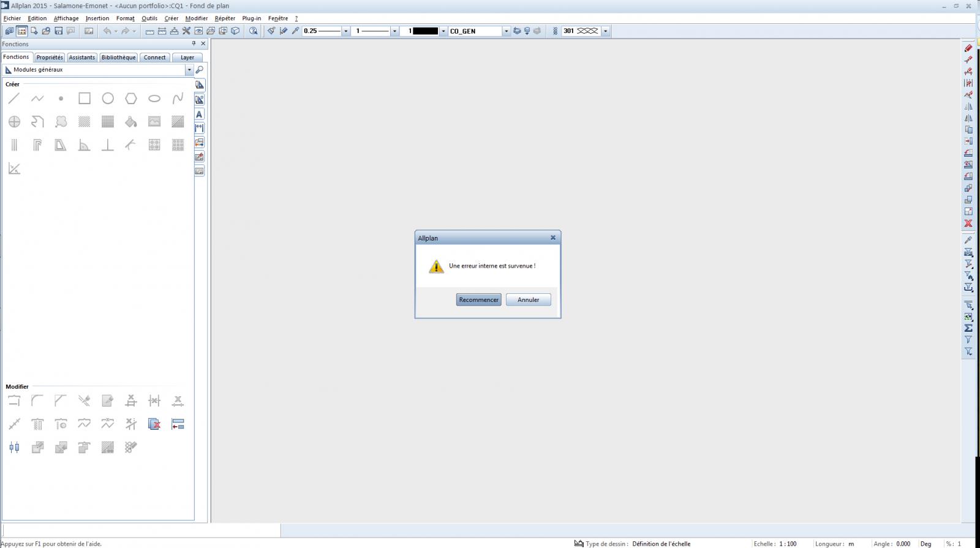
Task: Select the paint bucket Fill tool
Action: [131, 122]
